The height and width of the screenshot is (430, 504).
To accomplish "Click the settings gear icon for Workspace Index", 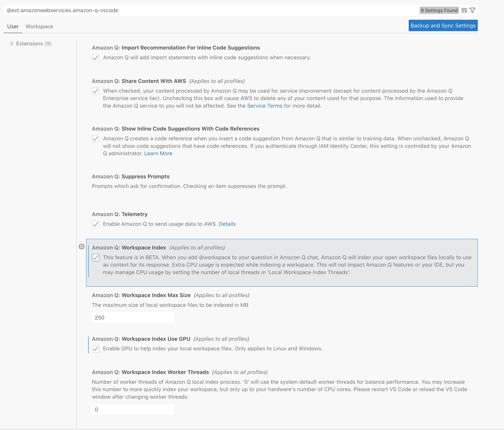I will point(81,246).
